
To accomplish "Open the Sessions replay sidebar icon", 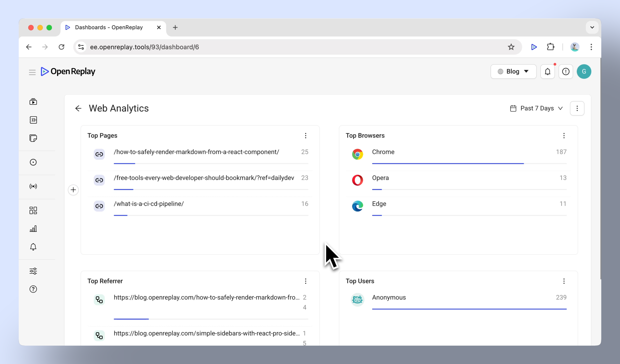I will (33, 101).
